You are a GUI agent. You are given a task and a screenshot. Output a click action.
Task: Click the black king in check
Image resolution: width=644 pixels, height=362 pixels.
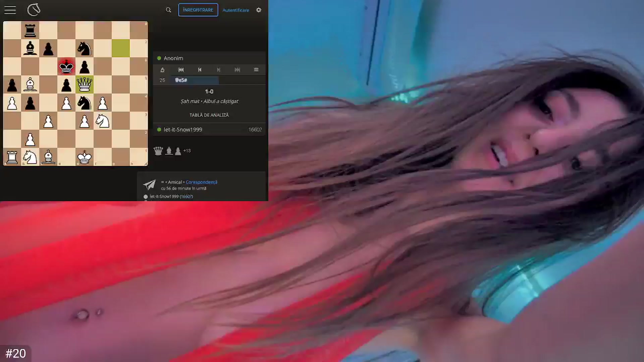(x=66, y=66)
